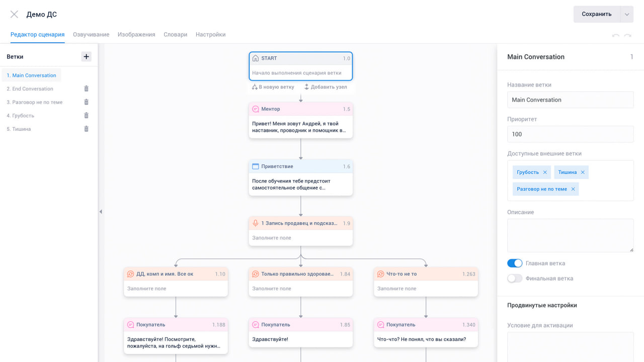644x362 pixels.
Task: Click the plus icon to add branch
Action: pyautogui.click(x=86, y=57)
